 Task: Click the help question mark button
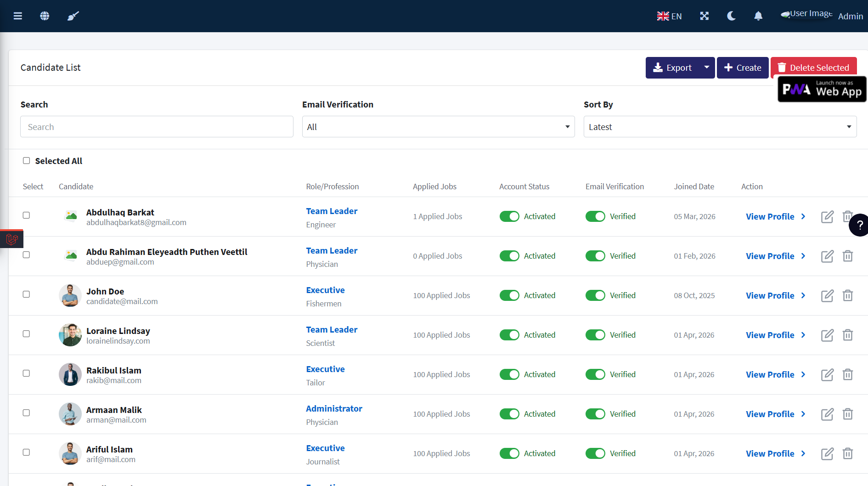coord(859,225)
